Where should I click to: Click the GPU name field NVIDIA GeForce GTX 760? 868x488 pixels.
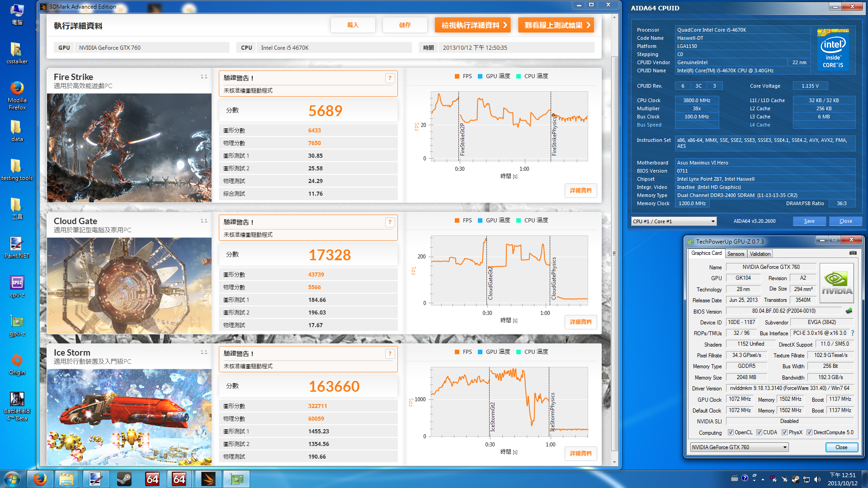click(x=771, y=267)
